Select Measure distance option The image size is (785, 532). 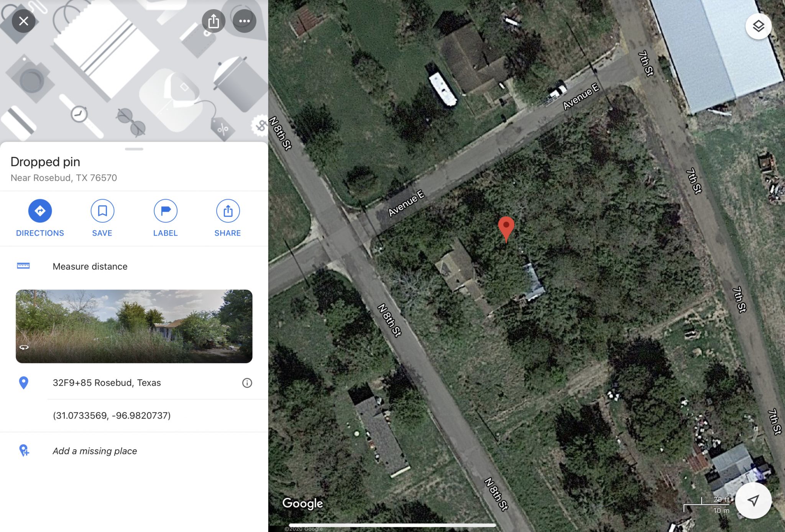(134, 266)
